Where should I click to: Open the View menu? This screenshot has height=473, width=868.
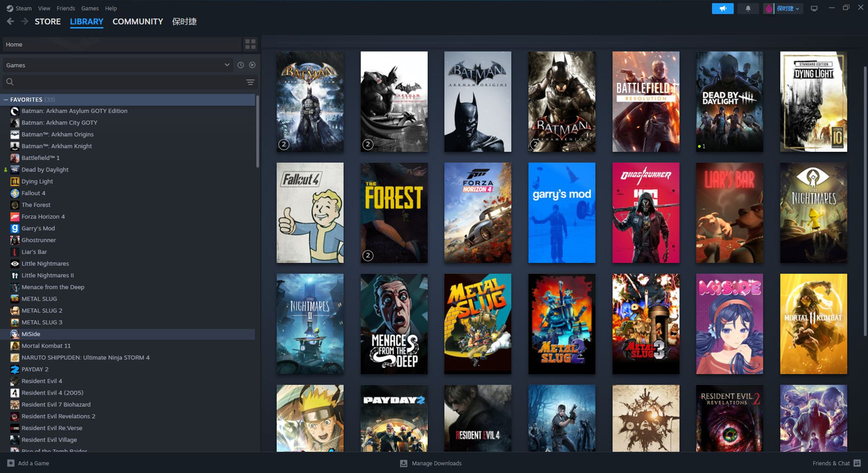coord(44,8)
